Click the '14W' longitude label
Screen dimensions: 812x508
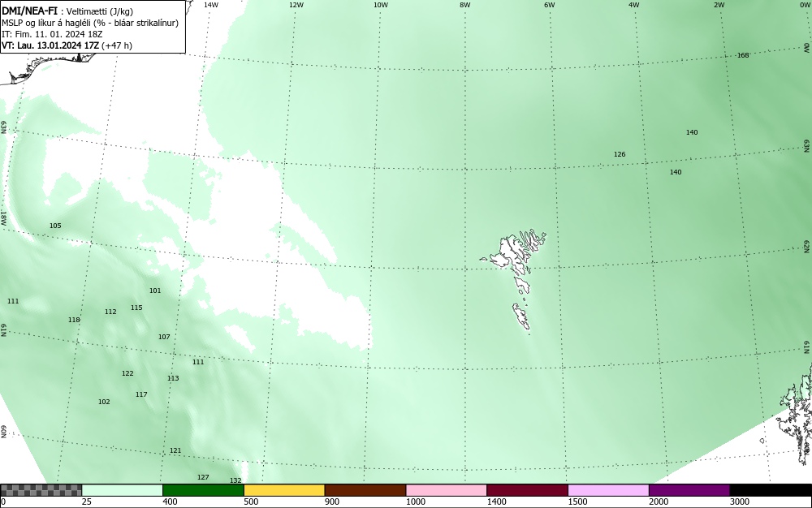point(211,5)
